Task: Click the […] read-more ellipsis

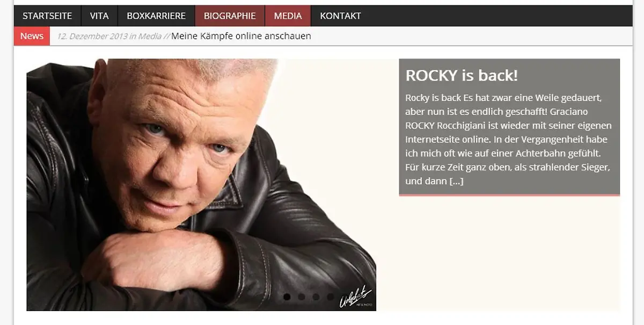Action: point(456,181)
